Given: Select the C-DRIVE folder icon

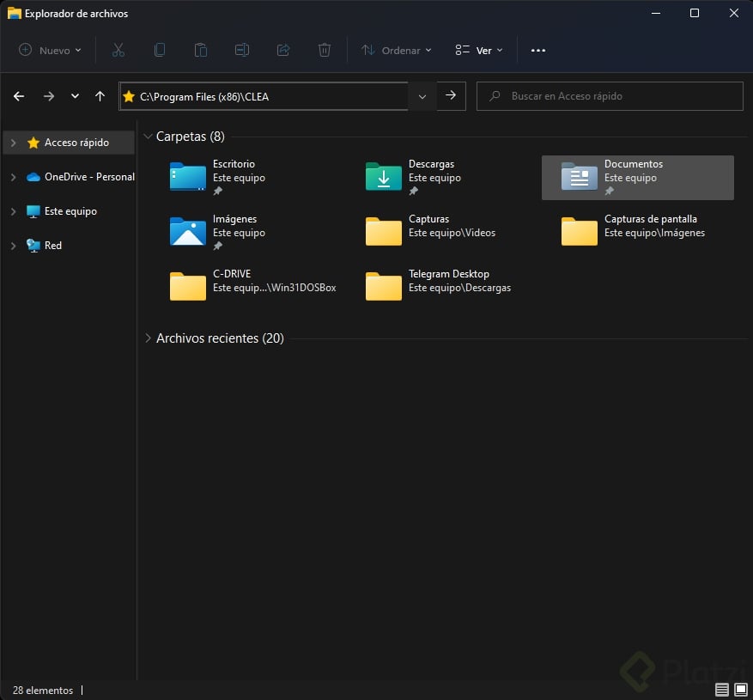Looking at the screenshot, I should pos(188,286).
